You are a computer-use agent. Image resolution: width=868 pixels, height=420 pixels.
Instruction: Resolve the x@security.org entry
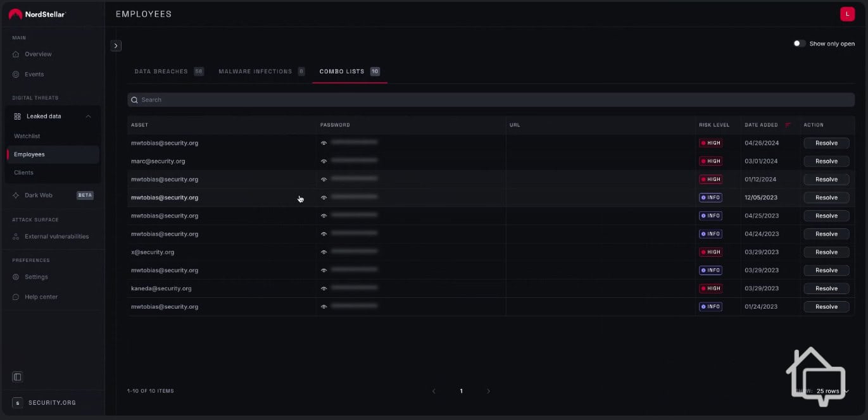(x=826, y=252)
